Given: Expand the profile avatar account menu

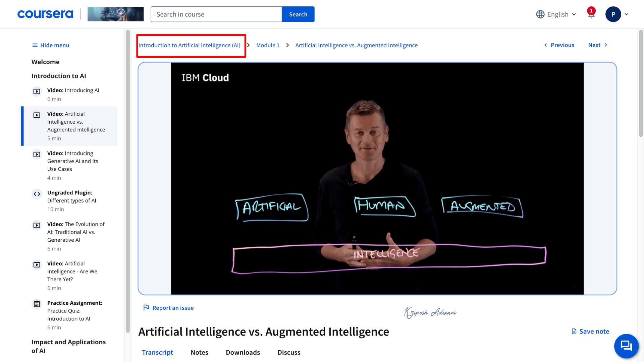Looking at the screenshot, I should (617, 14).
